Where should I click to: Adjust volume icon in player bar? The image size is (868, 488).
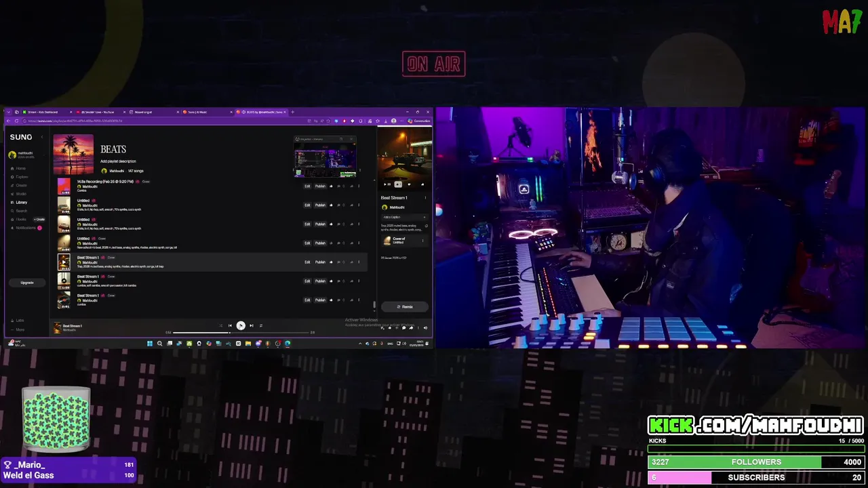pos(425,328)
